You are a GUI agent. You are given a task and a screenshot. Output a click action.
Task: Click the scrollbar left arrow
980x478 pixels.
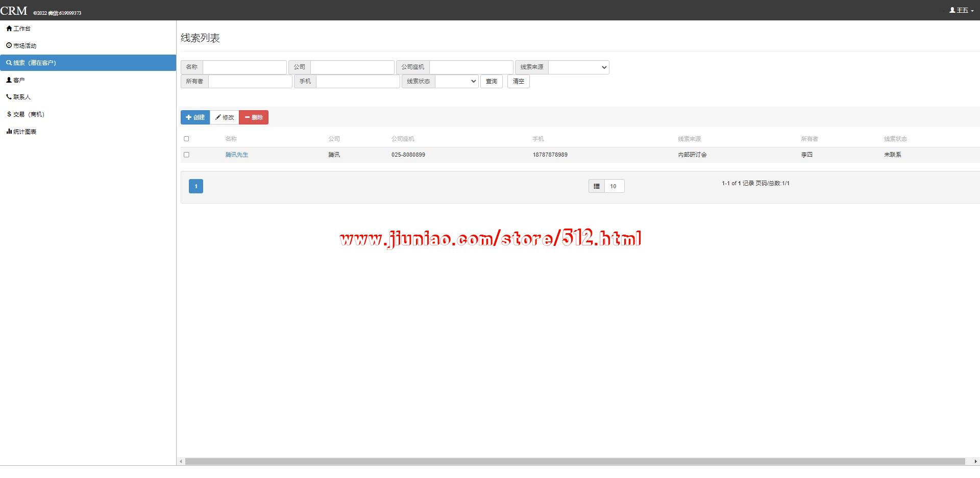[181, 462]
